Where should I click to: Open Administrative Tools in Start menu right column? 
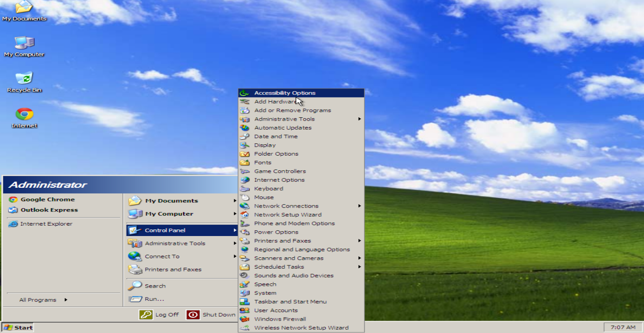coord(182,243)
